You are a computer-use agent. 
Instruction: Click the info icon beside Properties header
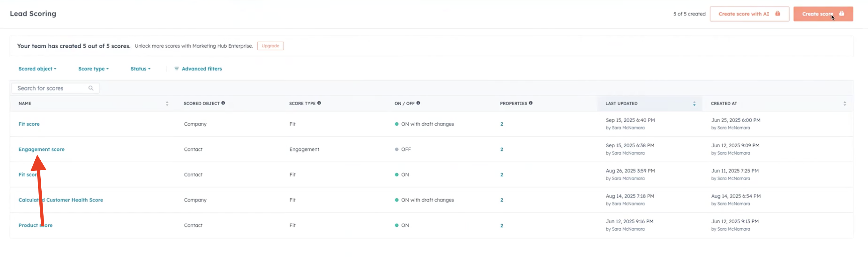click(x=530, y=103)
